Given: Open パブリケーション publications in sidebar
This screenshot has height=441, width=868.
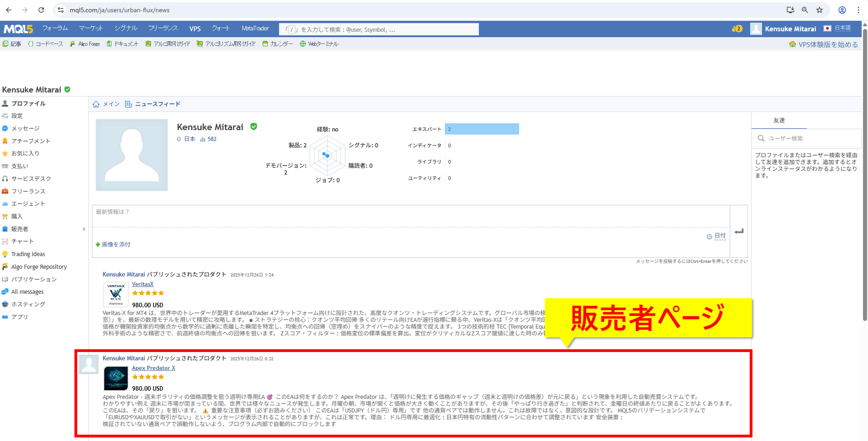Looking at the screenshot, I should (x=34, y=279).
